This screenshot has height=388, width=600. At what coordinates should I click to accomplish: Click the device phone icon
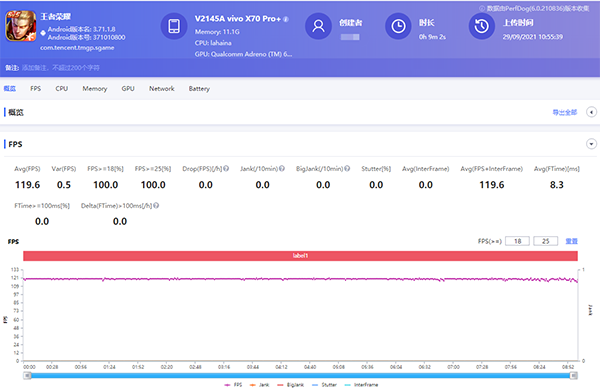174,26
